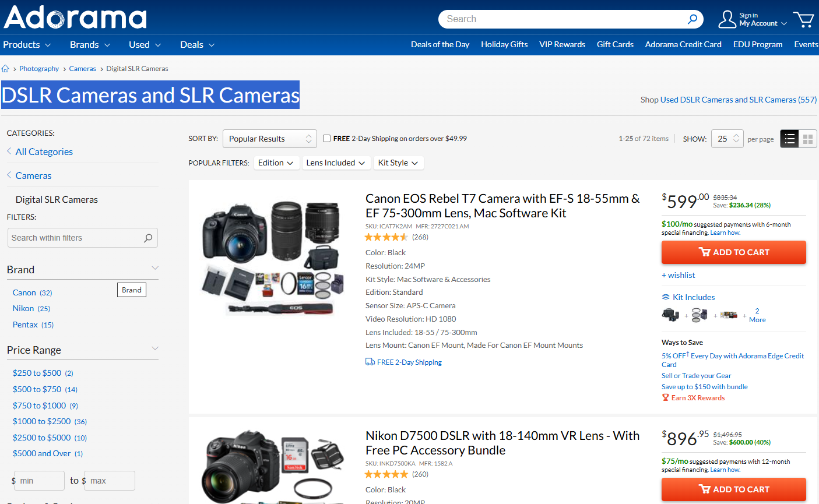The image size is (819, 504).
Task: Click the filter search magnifier icon
Action: [148, 238]
